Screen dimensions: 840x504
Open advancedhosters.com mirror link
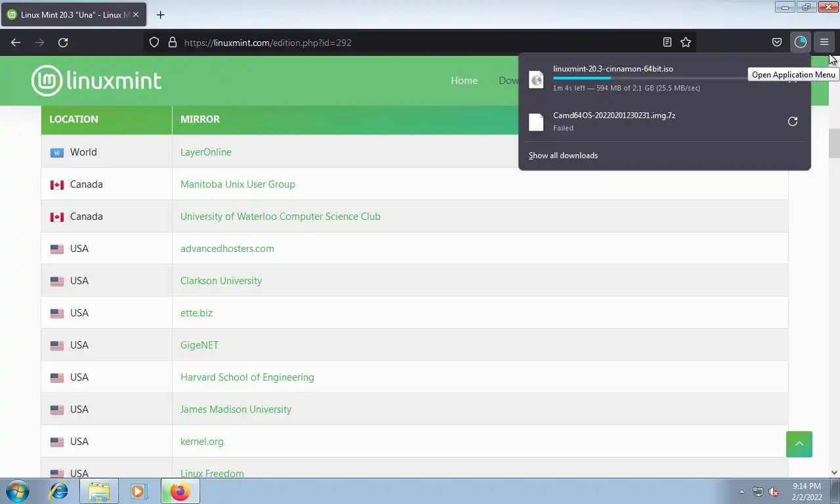point(227,249)
